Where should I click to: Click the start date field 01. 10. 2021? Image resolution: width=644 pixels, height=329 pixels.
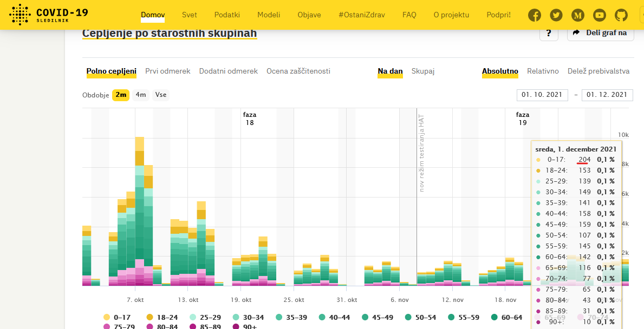tap(542, 95)
